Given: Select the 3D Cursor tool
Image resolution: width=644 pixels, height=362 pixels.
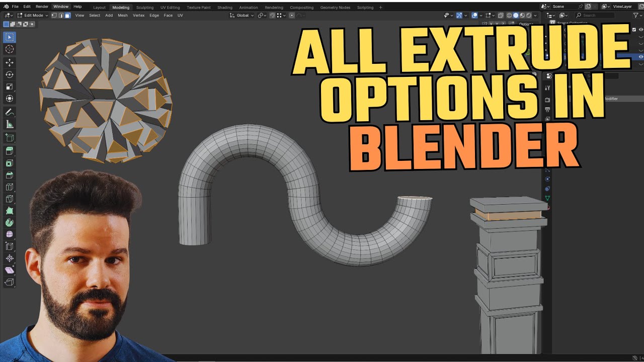Looking at the screenshot, I should pyautogui.click(x=10, y=49).
